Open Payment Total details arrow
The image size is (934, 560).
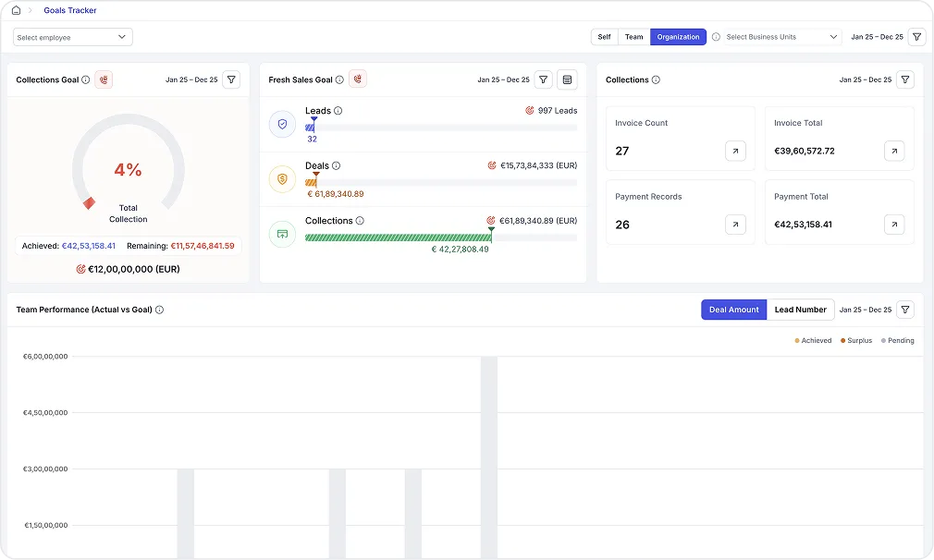click(894, 225)
